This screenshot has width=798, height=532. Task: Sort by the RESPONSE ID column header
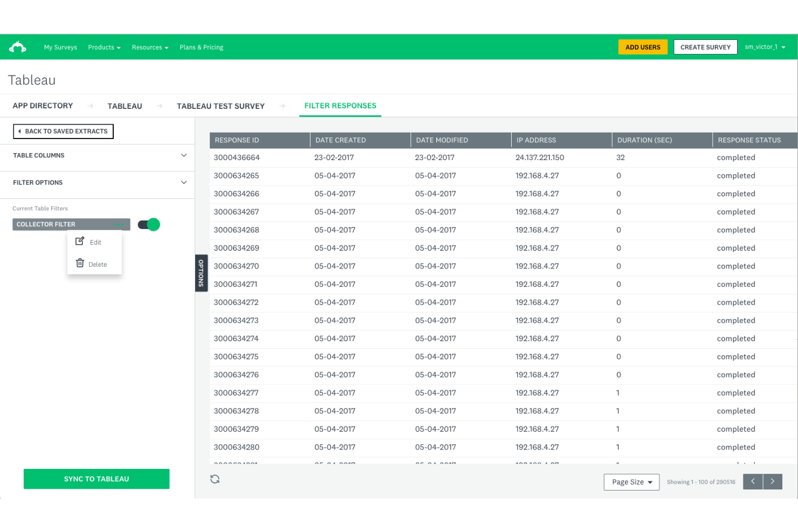pos(237,140)
